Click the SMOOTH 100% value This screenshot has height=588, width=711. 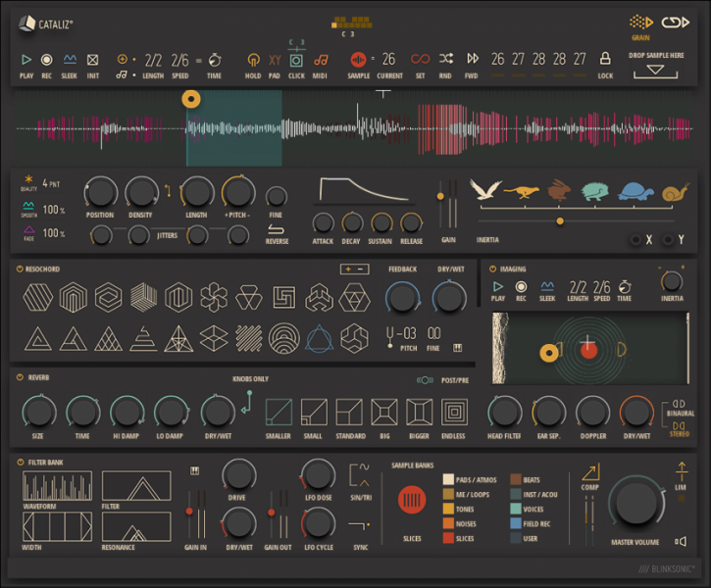[54, 210]
